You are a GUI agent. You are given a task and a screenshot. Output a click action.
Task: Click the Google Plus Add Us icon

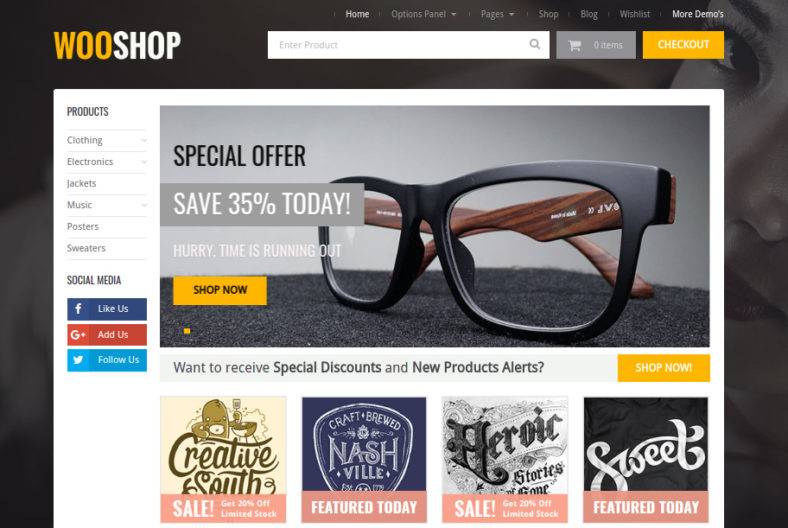[x=78, y=335]
